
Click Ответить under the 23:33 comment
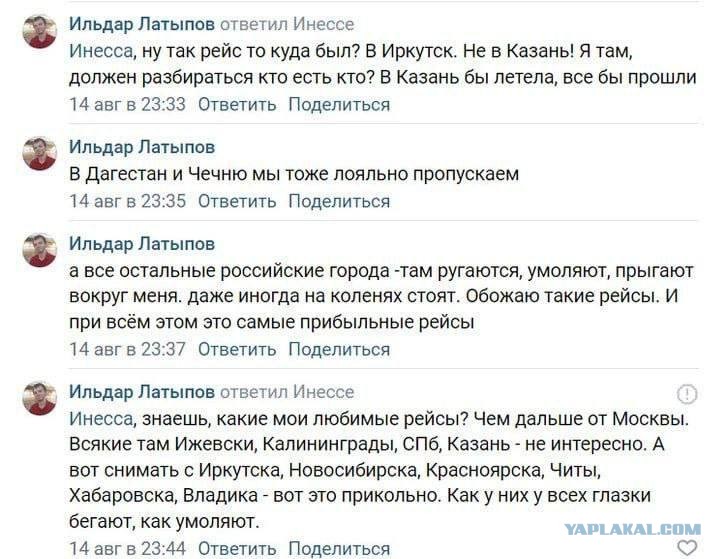tap(237, 104)
